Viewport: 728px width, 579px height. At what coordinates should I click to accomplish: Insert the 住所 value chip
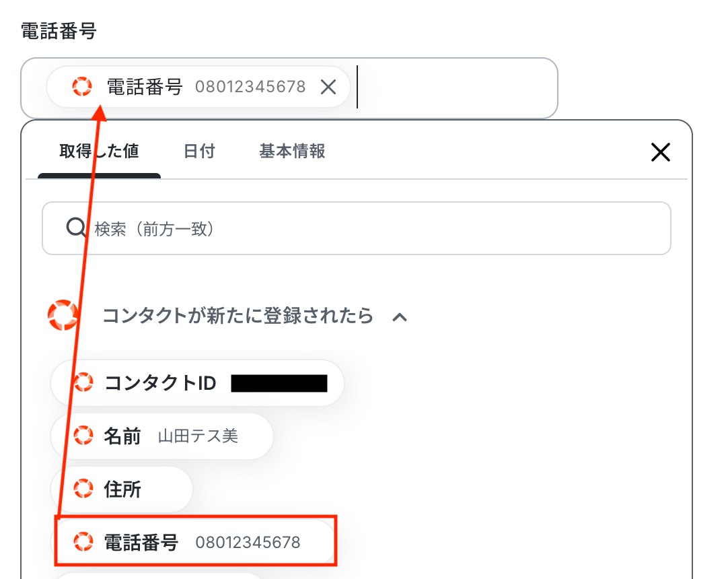coord(122,489)
